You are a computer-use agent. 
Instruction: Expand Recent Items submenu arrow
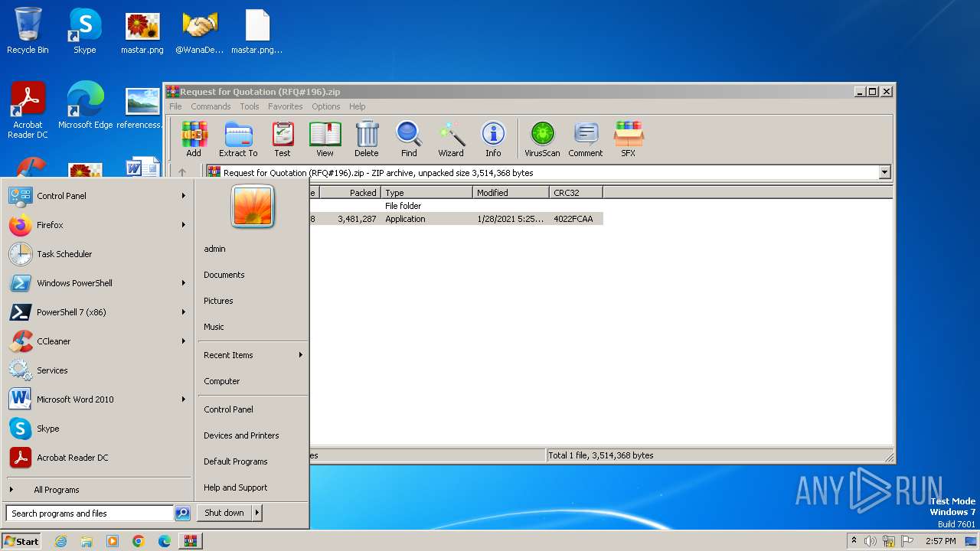301,355
